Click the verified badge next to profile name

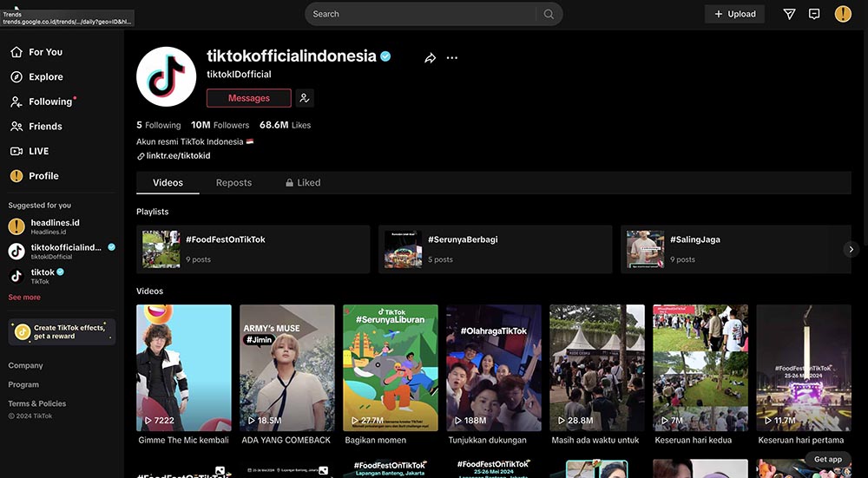click(x=385, y=56)
